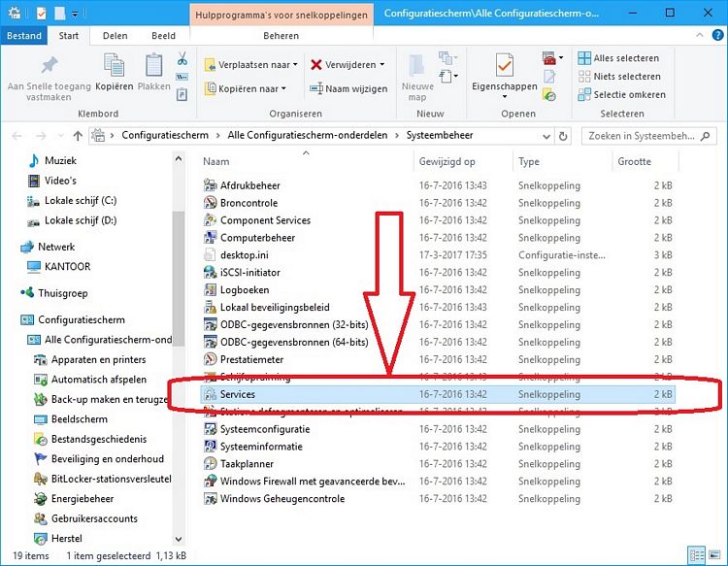Click Selectie omkeren
This screenshot has height=566, width=728.
621,95
